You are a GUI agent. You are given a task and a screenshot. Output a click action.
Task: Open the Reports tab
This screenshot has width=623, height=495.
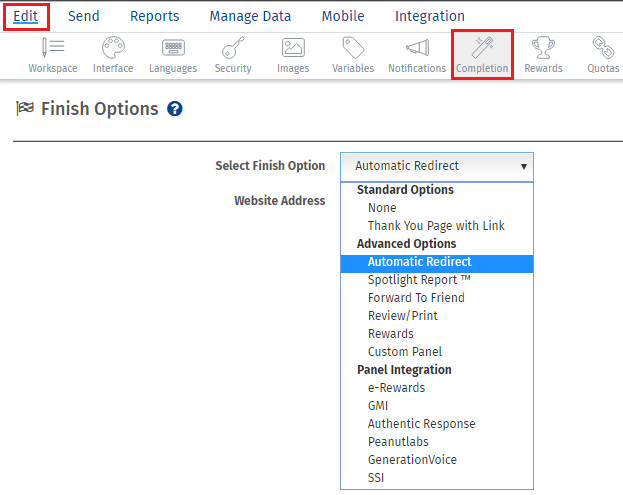pos(155,16)
